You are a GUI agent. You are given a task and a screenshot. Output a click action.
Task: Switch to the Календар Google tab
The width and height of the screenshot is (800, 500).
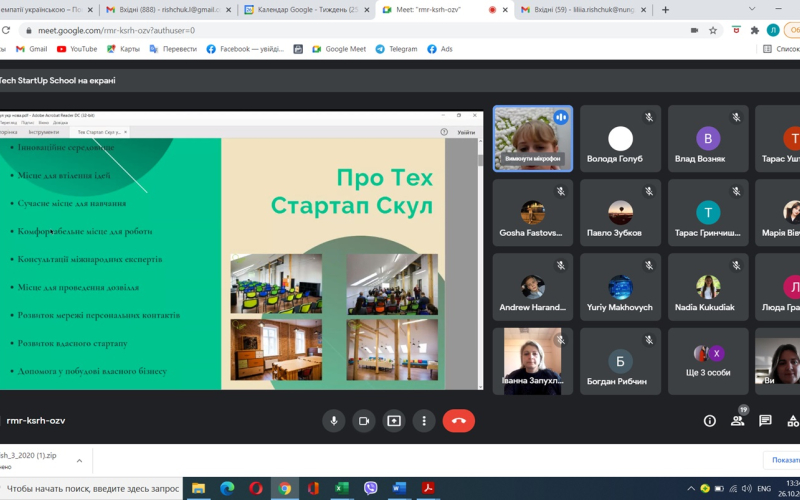coord(306,10)
